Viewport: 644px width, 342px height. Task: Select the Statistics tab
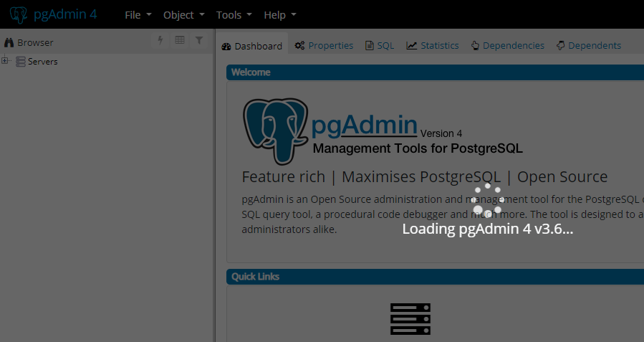coord(433,45)
